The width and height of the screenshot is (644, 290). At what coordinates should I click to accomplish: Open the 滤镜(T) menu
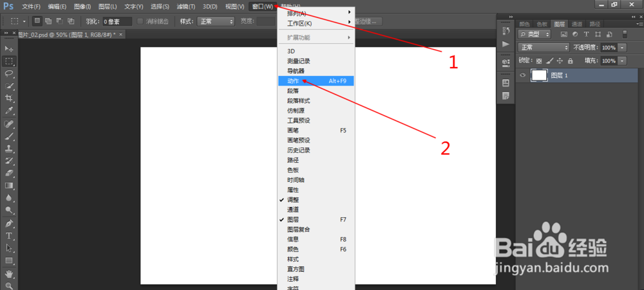(x=186, y=6)
